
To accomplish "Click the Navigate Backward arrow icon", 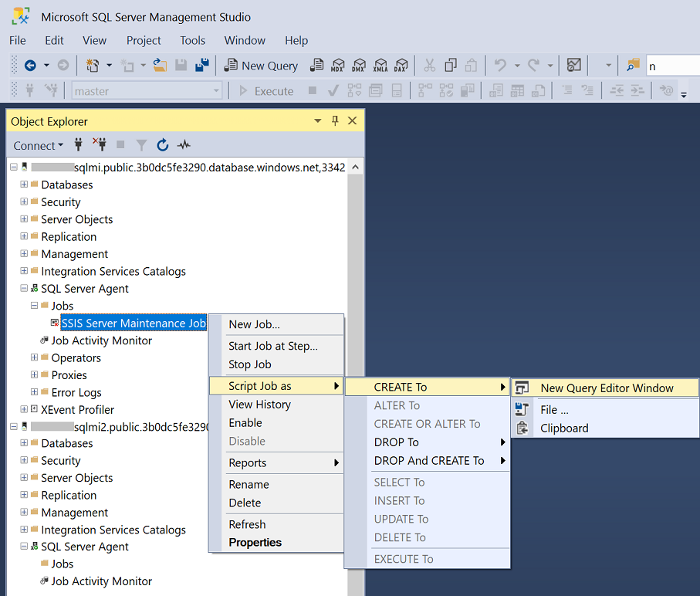I will click(30, 66).
